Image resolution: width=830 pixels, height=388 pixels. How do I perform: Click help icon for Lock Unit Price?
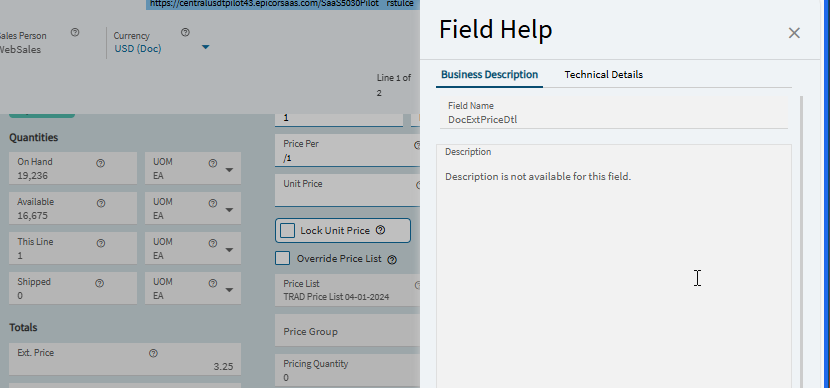(380, 230)
